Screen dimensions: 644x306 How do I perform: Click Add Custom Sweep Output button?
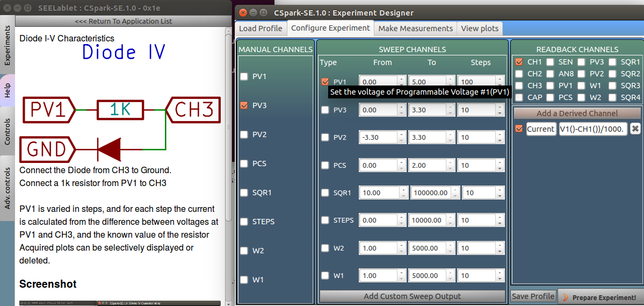(x=412, y=296)
